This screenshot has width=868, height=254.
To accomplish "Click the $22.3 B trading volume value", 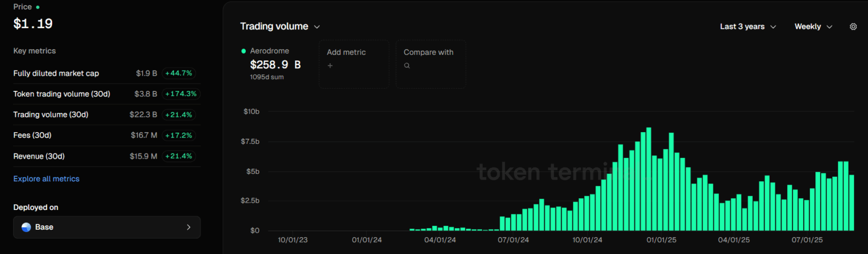I will pyautogui.click(x=144, y=115).
